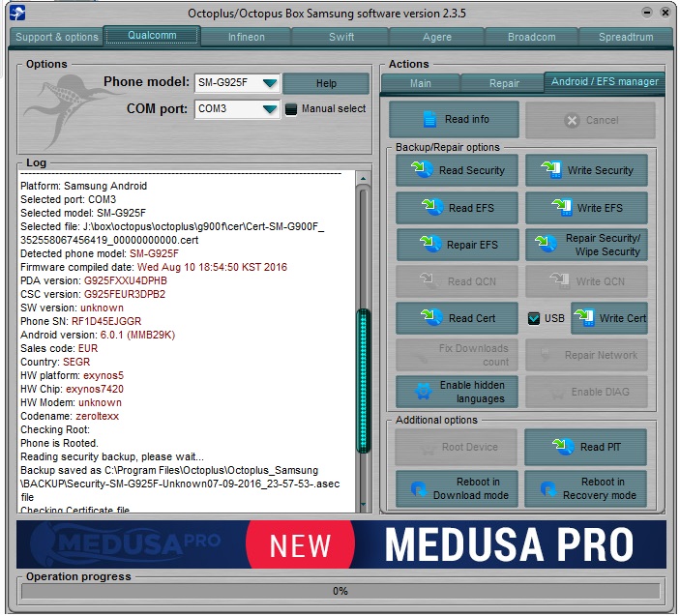Click the Root Device button
This screenshot has width=680, height=616.
tap(456, 447)
